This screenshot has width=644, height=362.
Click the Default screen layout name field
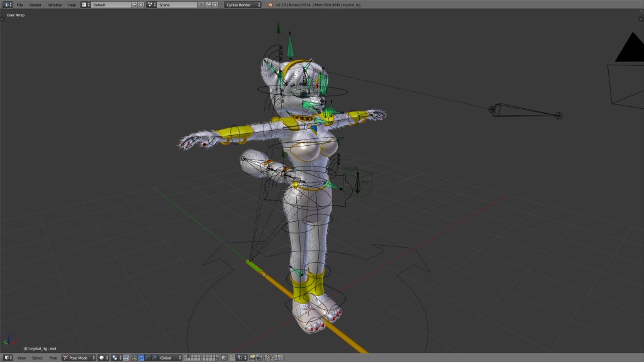pyautogui.click(x=110, y=4)
